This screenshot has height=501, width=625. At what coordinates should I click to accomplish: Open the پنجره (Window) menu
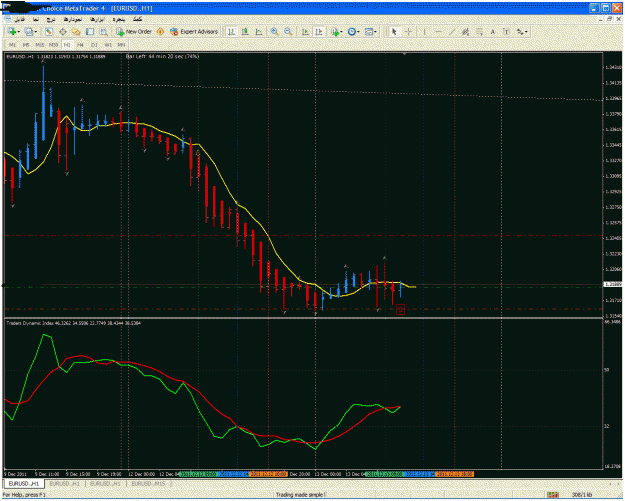(x=119, y=19)
